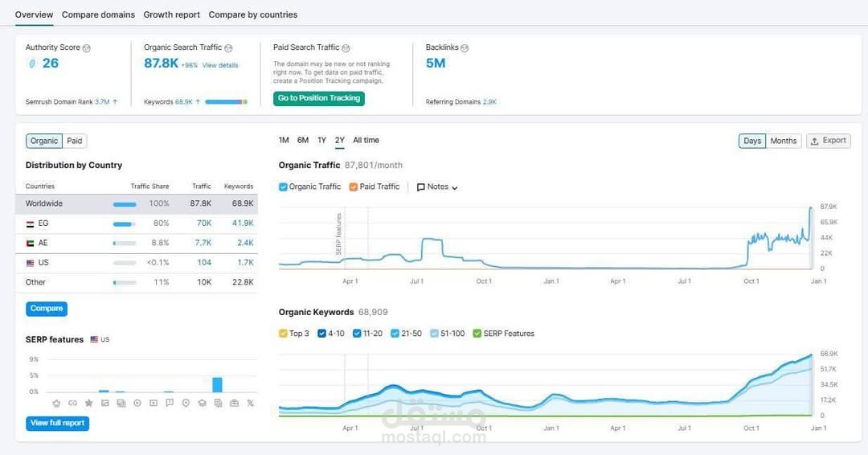Click the info icon beside Authority Score
The height and width of the screenshot is (455, 868).
click(x=87, y=48)
